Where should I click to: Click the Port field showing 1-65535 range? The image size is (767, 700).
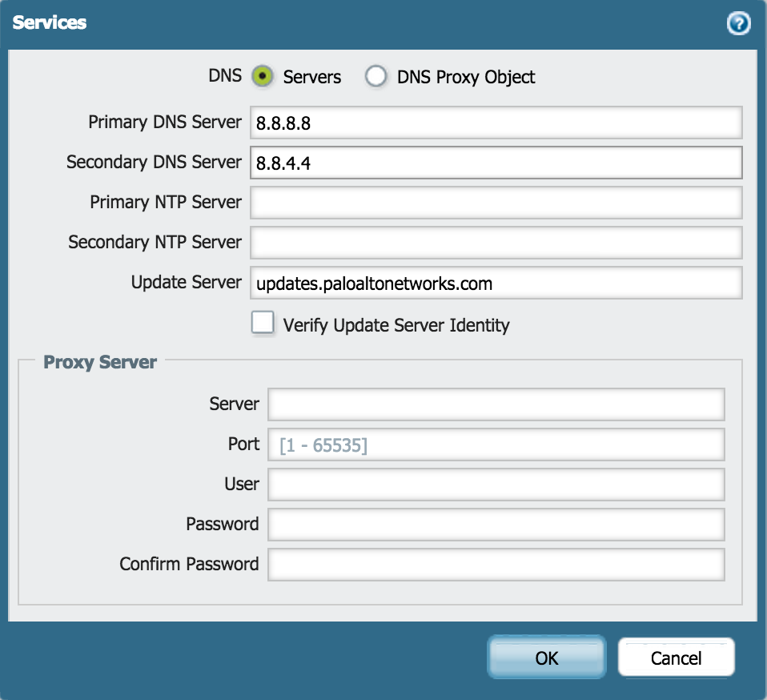pos(496,444)
